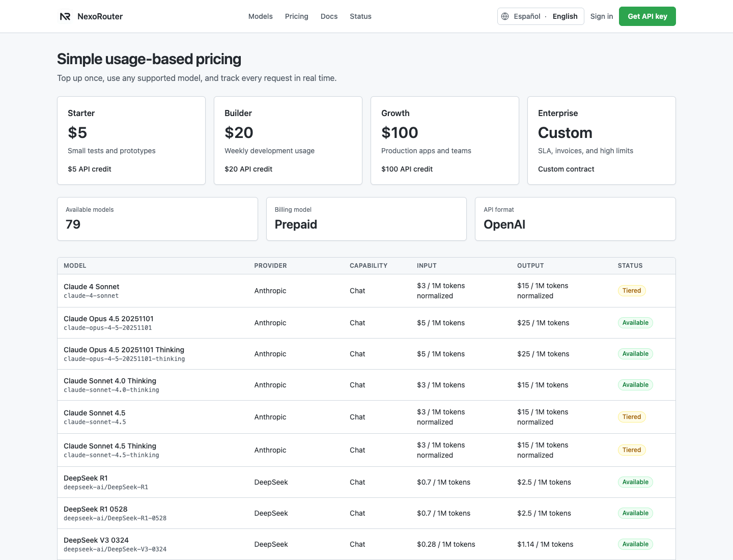Switch language to English
The height and width of the screenshot is (560, 733).
tap(565, 16)
